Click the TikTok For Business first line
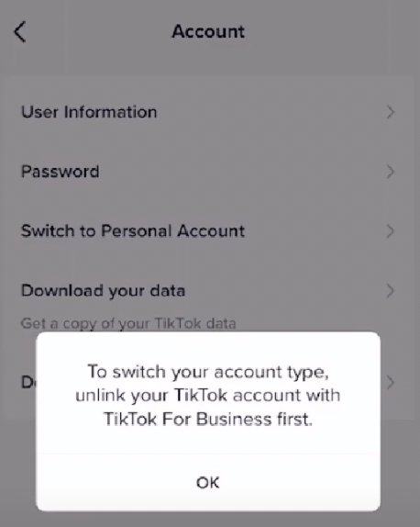 point(208,419)
